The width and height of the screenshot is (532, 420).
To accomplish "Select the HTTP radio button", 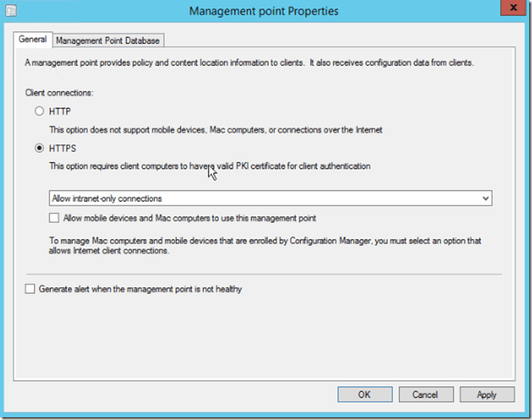I will [x=39, y=111].
